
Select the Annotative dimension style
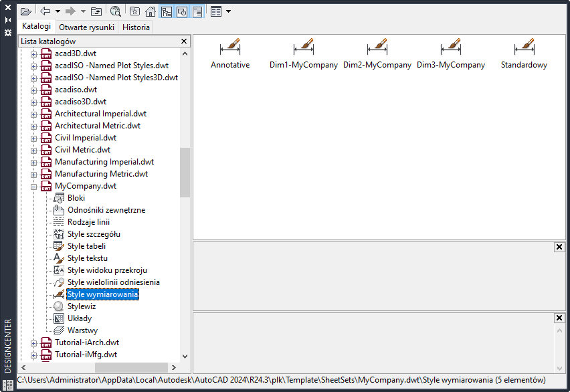[x=230, y=54]
